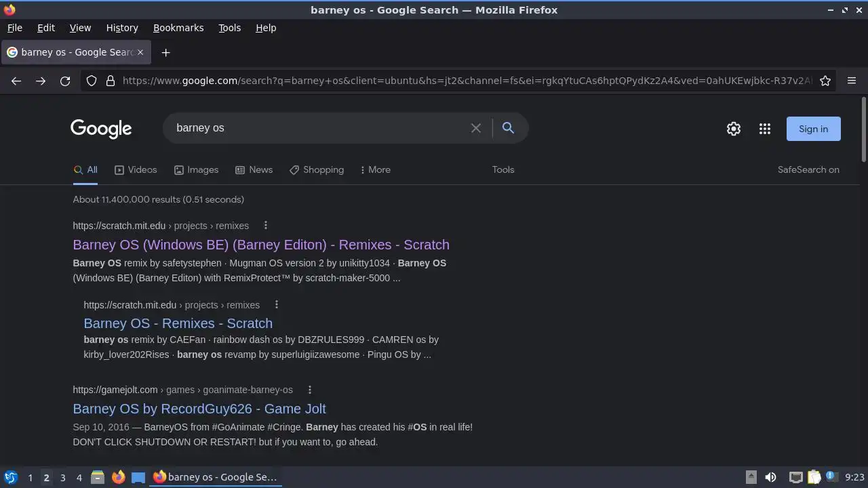
Task: Open Barney OS by RecordGuy626 Game Jolt link
Action: coord(199,409)
